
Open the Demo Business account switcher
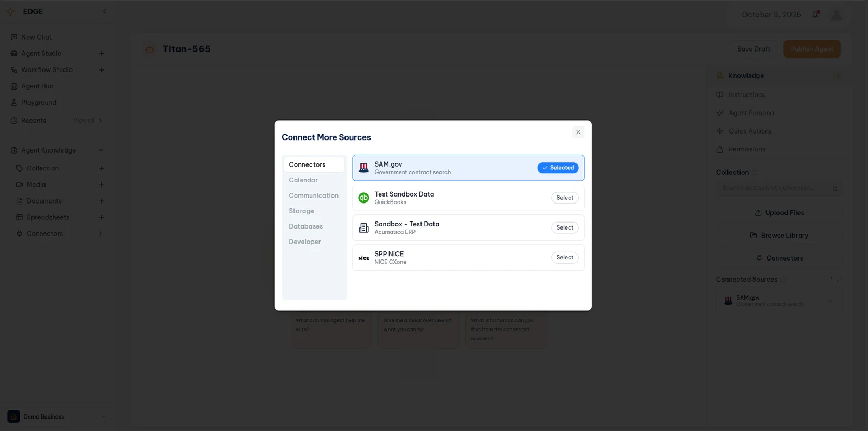point(57,417)
